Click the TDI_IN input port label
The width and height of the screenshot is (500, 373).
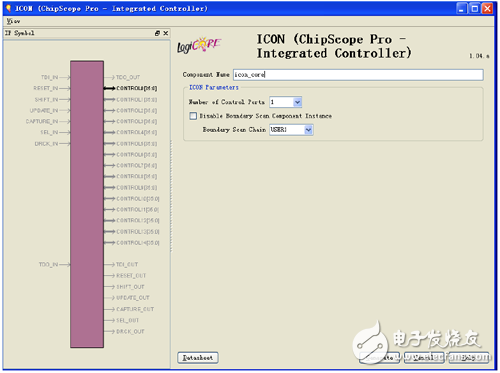[x=50, y=77]
